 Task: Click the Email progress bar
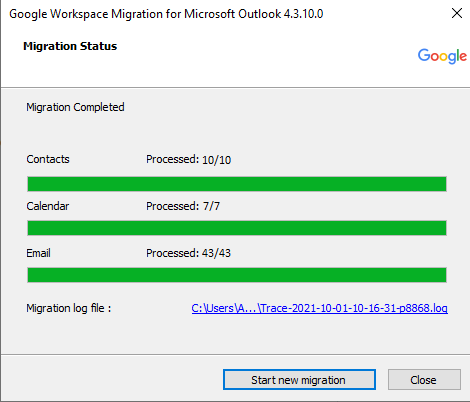pyautogui.click(x=237, y=275)
